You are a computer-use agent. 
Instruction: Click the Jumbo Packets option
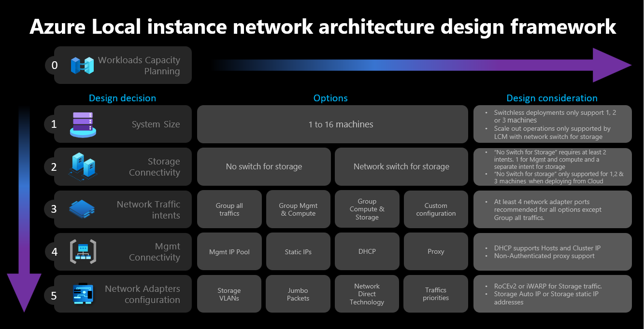(x=298, y=294)
